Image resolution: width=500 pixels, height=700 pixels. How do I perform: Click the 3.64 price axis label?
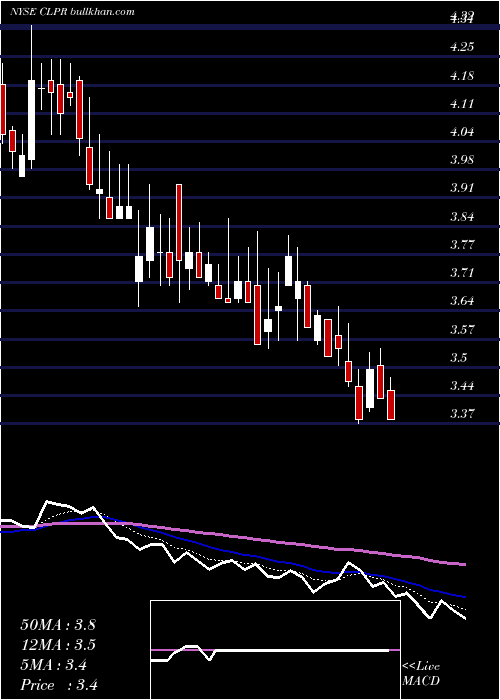462,301
